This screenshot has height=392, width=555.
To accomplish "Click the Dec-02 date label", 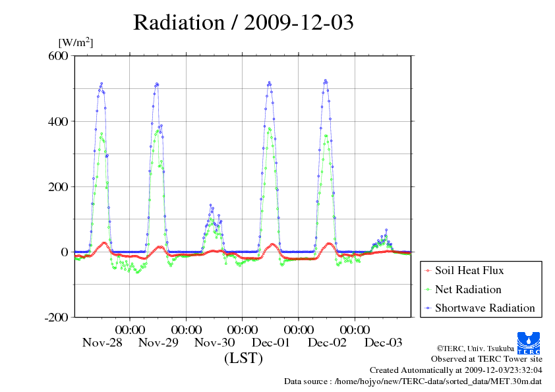I will 327,343.
